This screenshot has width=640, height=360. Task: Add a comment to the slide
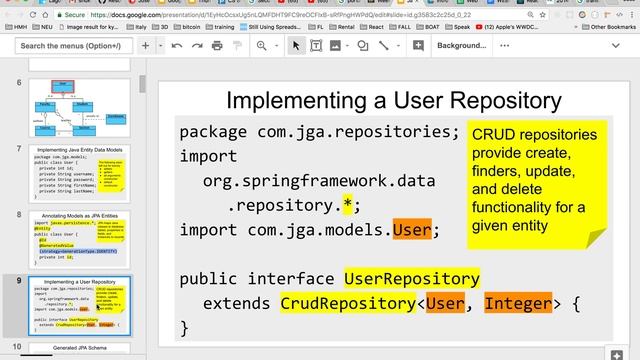(418, 46)
